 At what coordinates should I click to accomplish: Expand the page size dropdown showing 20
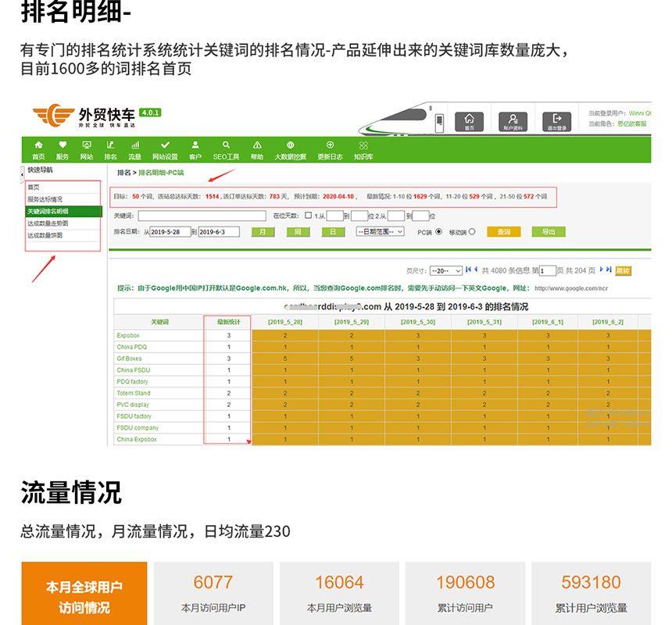coord(445,270)
